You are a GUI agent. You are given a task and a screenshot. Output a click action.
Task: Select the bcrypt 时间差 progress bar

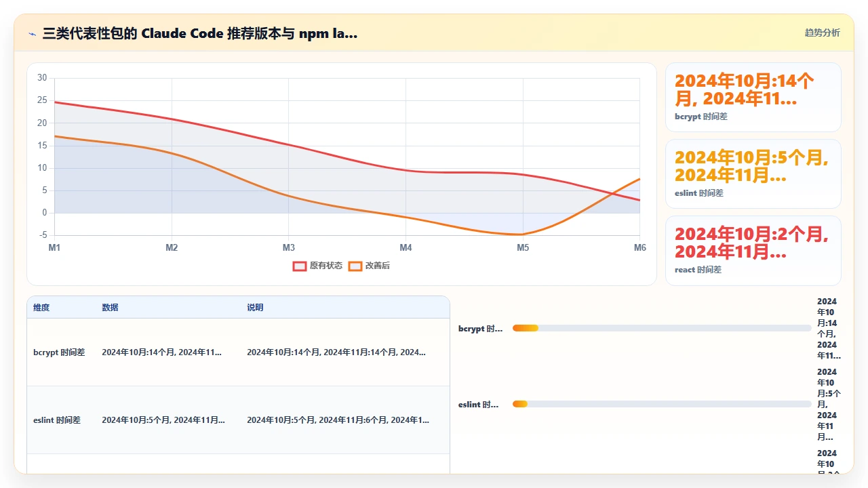[662, 328]
